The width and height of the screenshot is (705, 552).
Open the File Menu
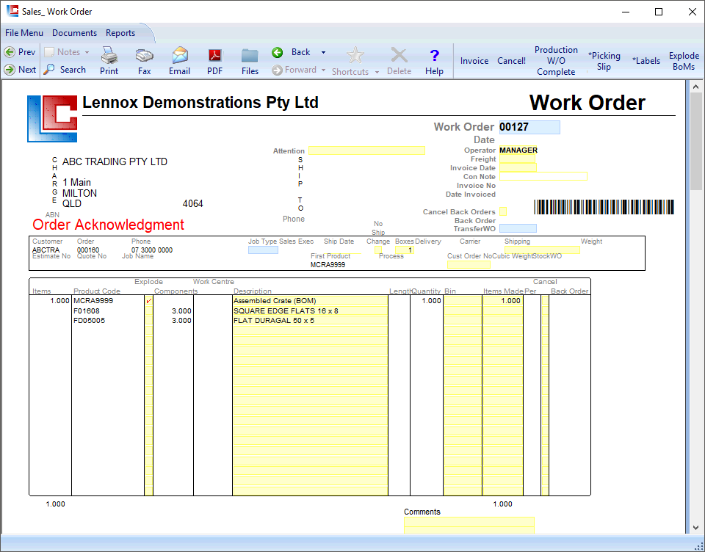coord(25,33)
